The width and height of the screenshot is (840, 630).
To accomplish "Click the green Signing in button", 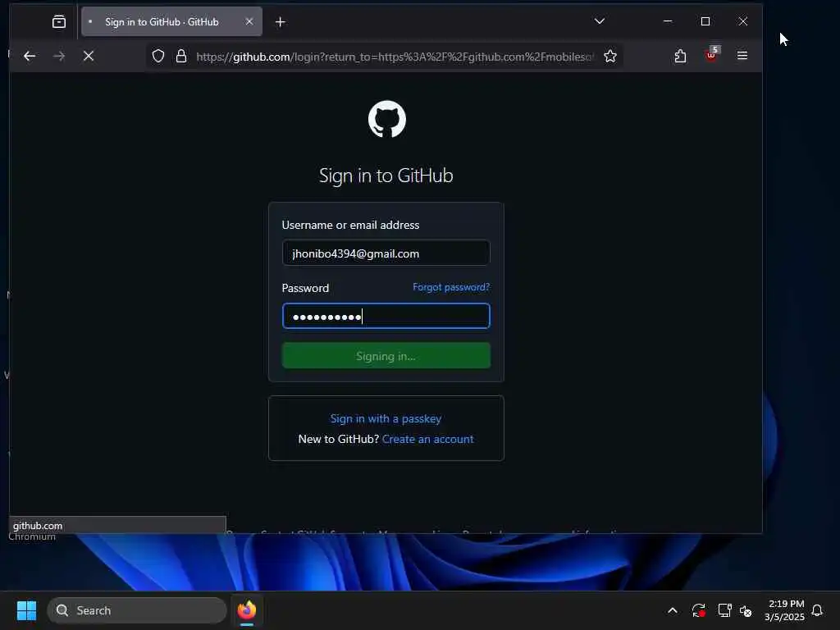I will [x=386, y=356].
